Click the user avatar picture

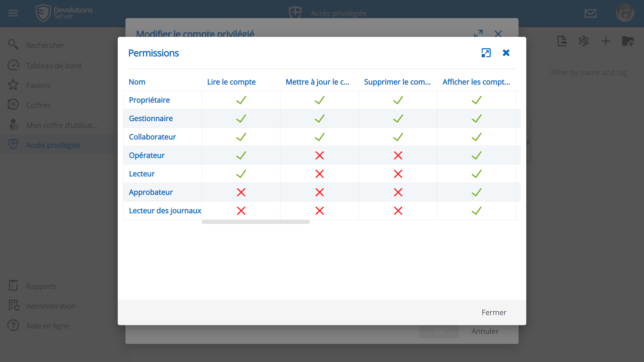[625, 13]
